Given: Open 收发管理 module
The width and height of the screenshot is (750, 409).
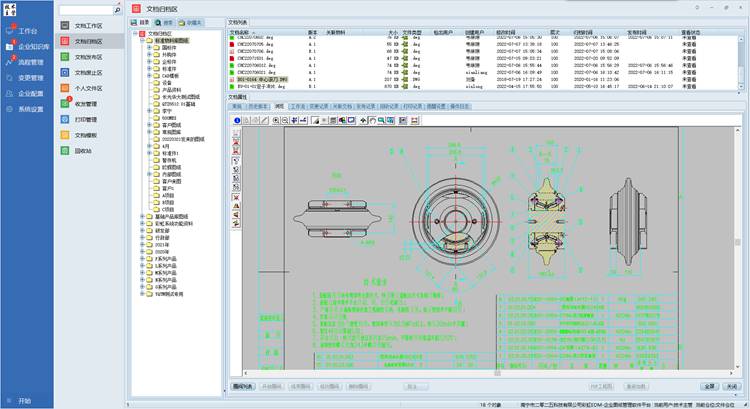Looking at the screenshot, I should pos(86,103).
